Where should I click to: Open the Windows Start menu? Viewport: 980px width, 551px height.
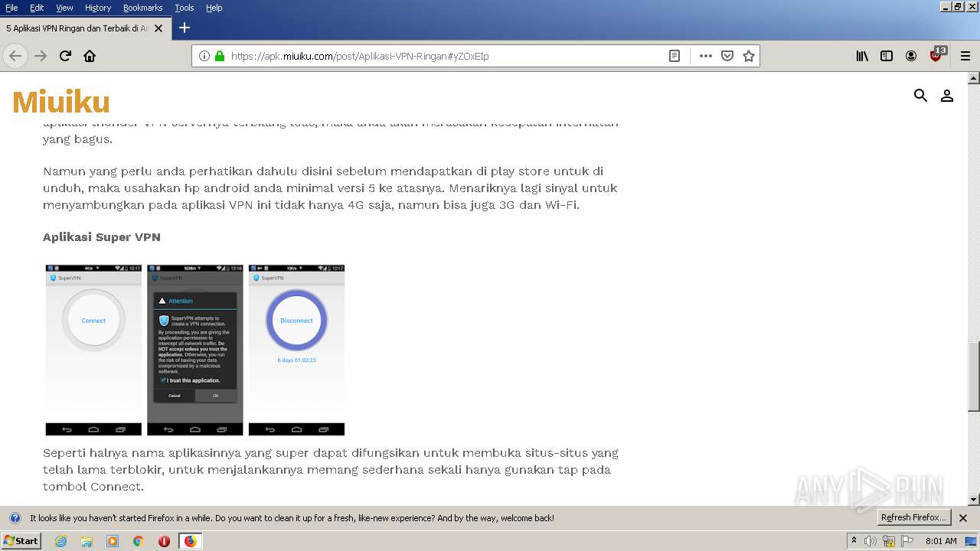(21, 540)
